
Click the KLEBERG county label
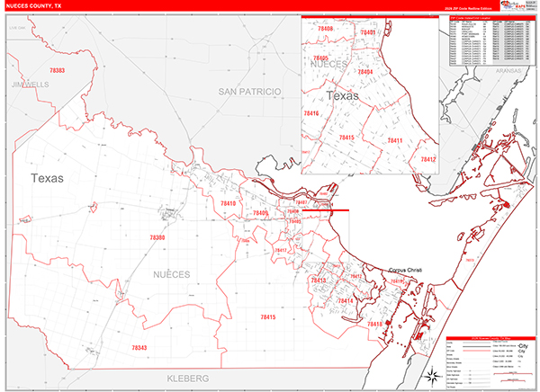(x=188, y=379)
